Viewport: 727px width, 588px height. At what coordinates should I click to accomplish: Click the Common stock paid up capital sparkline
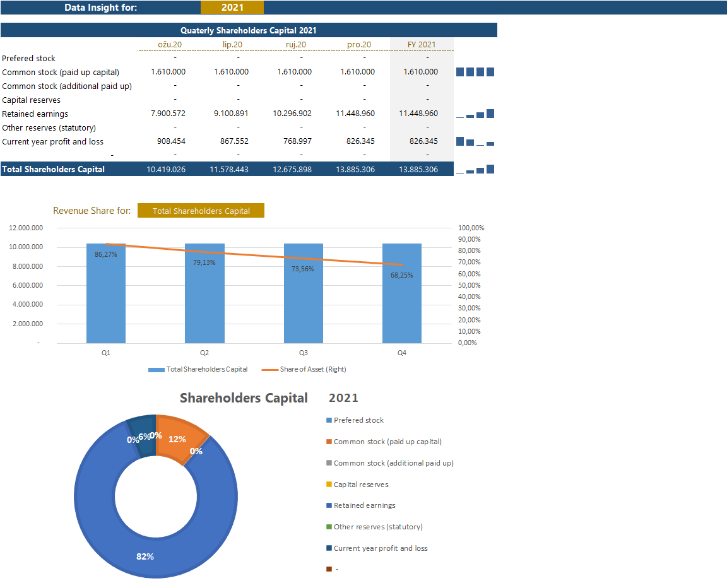475,72
